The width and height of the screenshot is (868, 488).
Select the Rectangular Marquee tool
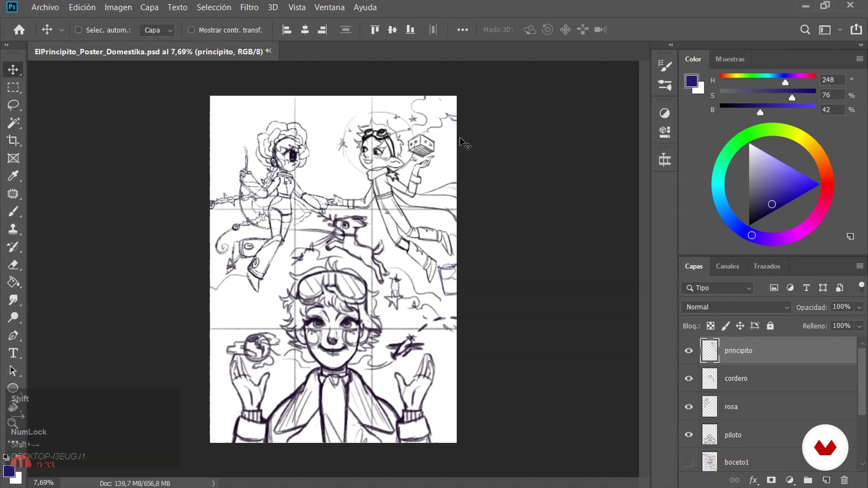[13, 88]
